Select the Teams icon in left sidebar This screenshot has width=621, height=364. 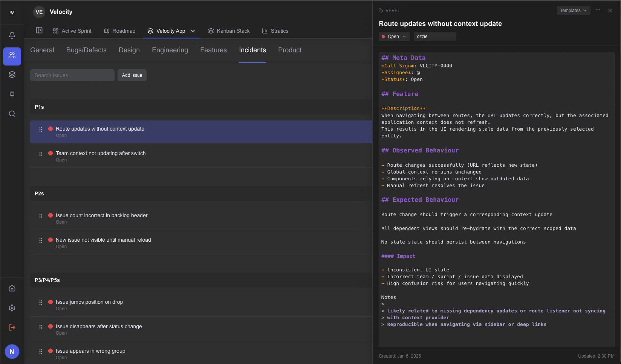pyautogui.click(x=12, y=56)
